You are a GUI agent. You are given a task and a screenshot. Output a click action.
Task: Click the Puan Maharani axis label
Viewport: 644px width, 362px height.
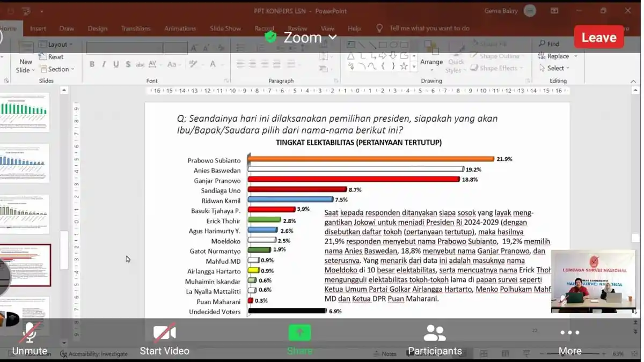point(219,301)
